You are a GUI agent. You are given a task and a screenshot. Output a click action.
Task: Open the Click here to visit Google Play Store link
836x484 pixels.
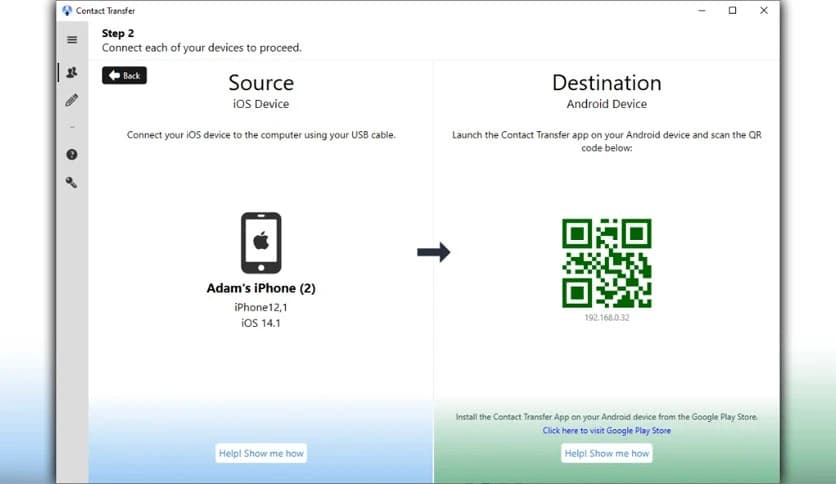point(607,430)
